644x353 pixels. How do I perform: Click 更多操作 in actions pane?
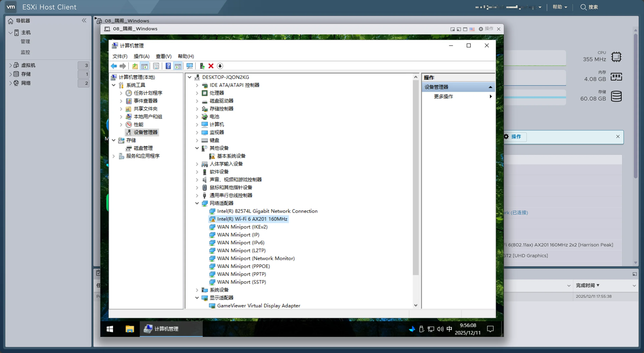point(443,96)
